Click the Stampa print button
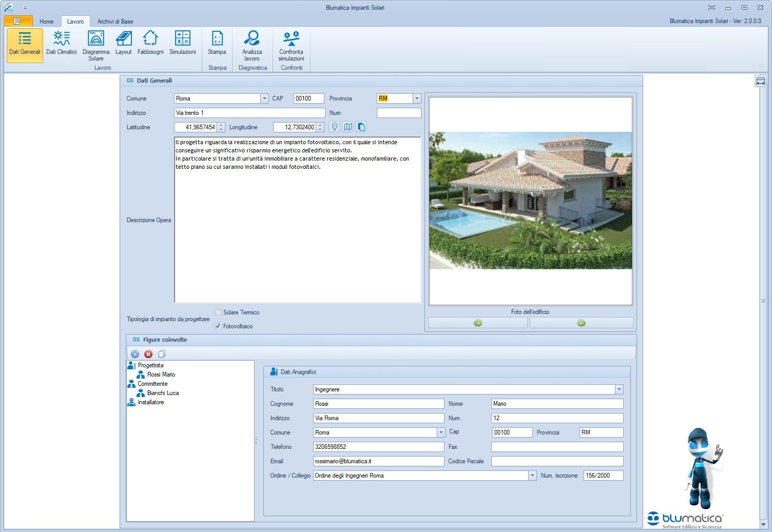This screenshot has height=532, width=772. 217,43
